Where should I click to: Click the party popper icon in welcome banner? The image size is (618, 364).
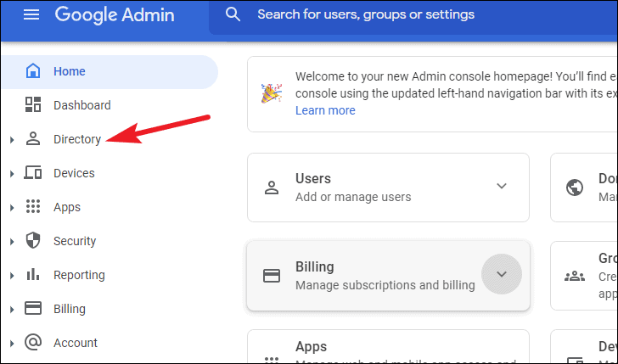click(x=272, y=93)
